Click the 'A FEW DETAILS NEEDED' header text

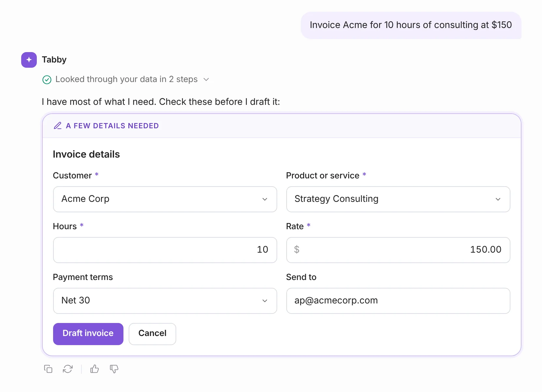(x=112, y=126)
